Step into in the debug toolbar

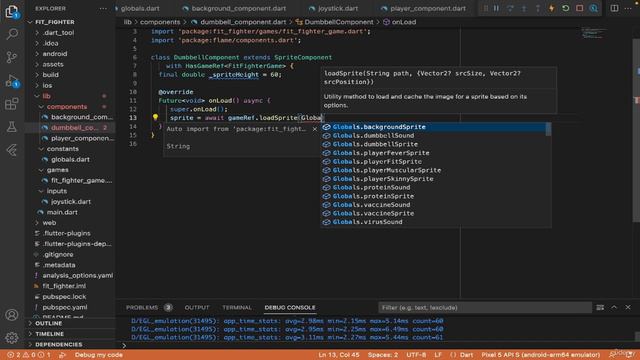pyautogui.click(x=524, y=8)
